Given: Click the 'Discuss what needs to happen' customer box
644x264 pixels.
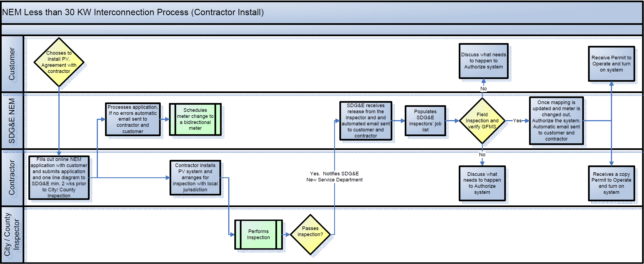Looking at the screenshot, I should (484, 61).
